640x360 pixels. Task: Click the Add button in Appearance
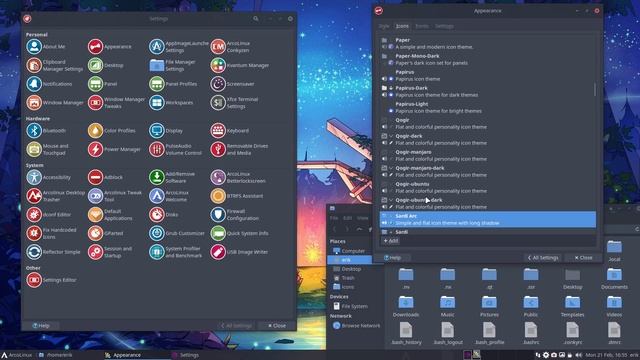(x=391, y=241)
